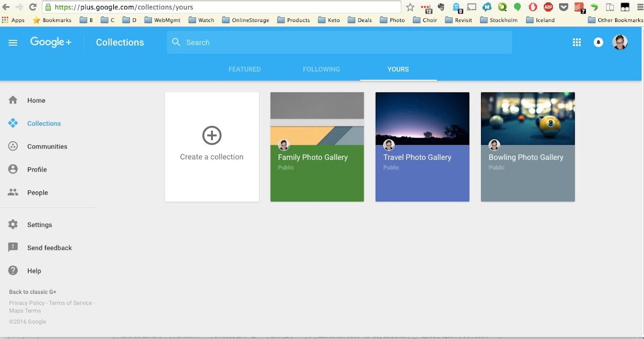Click the Hangouts green bubble extension icon

518,7
